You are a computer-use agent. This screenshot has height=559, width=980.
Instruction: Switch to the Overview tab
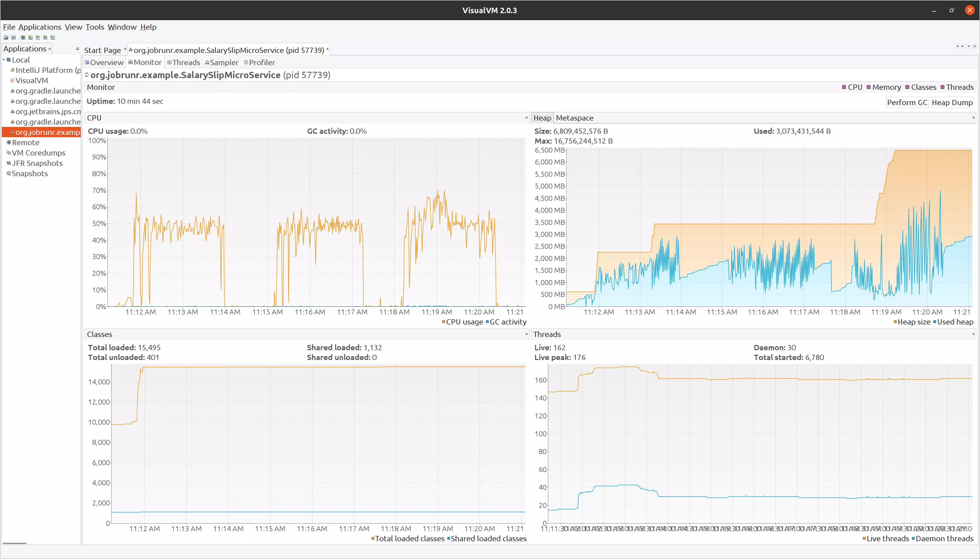tap(104, 62)
